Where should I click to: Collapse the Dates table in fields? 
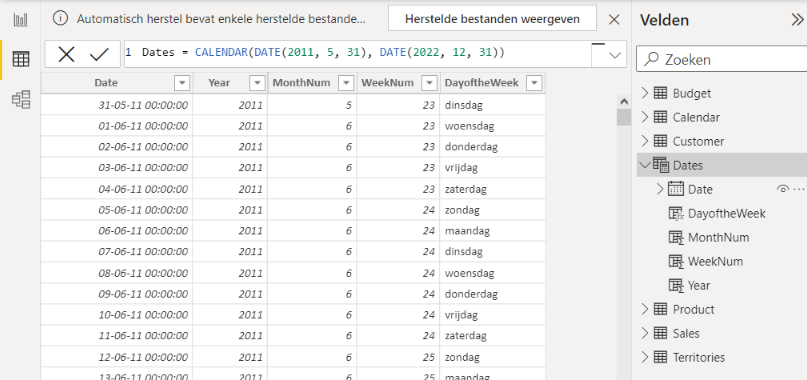(x=644, y=165)
